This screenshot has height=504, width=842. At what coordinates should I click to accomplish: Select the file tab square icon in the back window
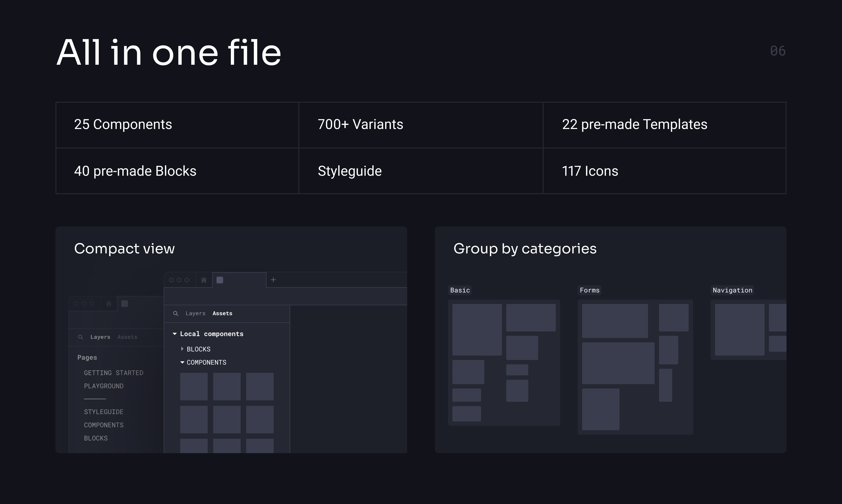tap(125, 304)
